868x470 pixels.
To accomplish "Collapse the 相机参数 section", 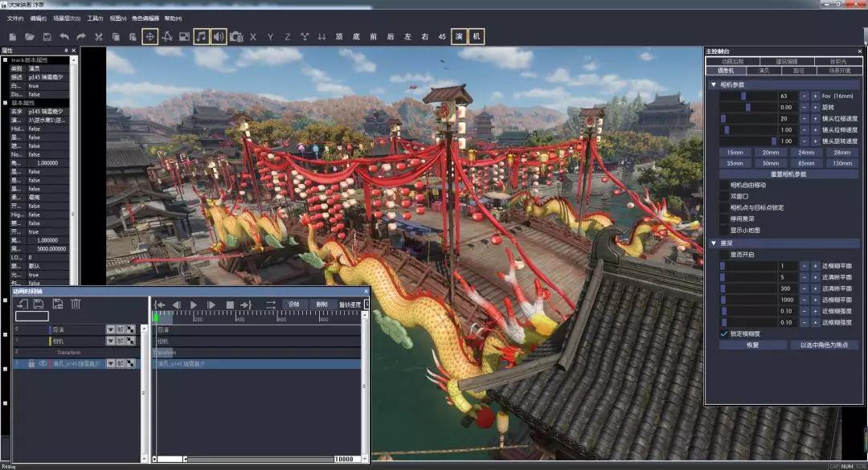I will (x=714, y=84).
